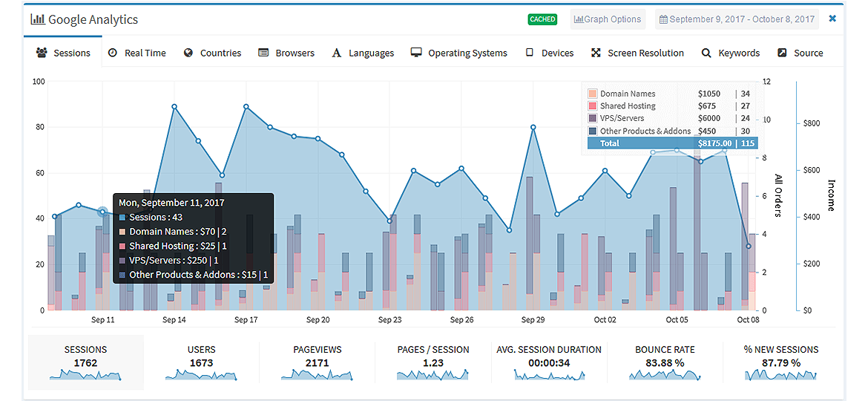Select the Bounce Rate metric
This screenshot has height=401, width=868.
(664, 363)
